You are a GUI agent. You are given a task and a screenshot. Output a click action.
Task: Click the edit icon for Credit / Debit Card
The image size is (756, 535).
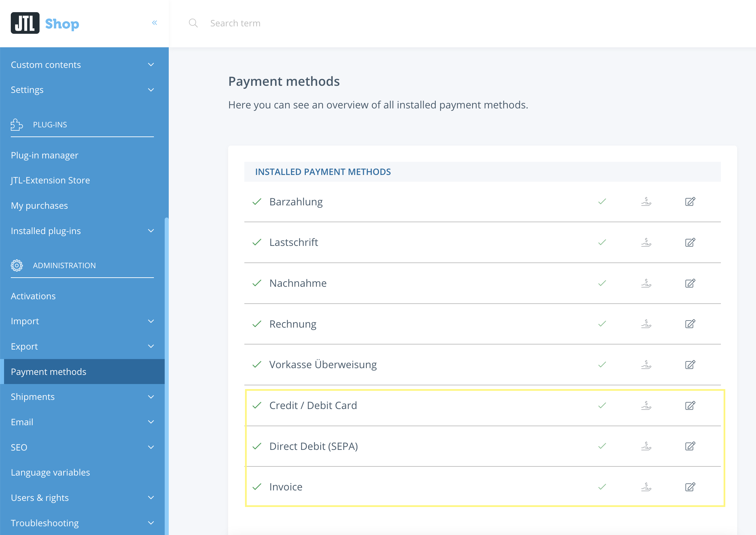pos(690,405)
